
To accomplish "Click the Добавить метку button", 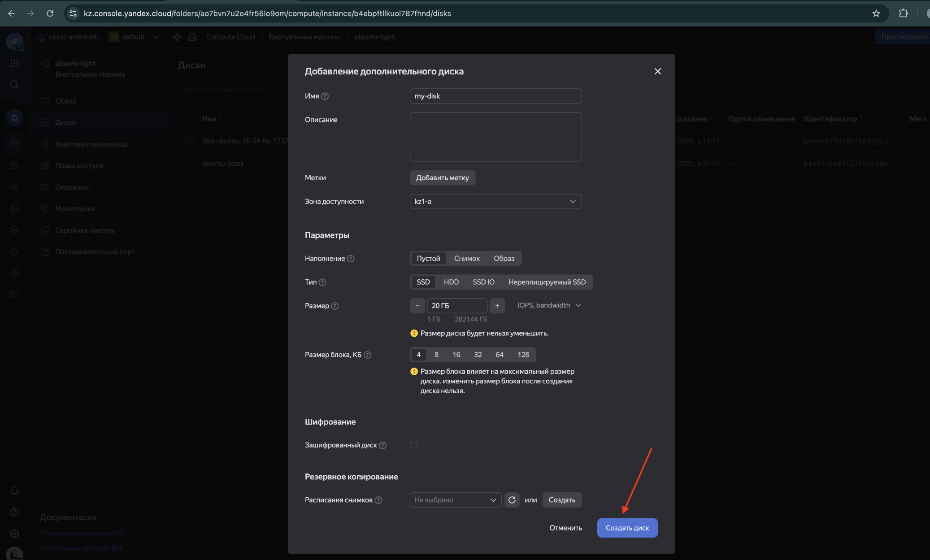I will click(442, 178).
